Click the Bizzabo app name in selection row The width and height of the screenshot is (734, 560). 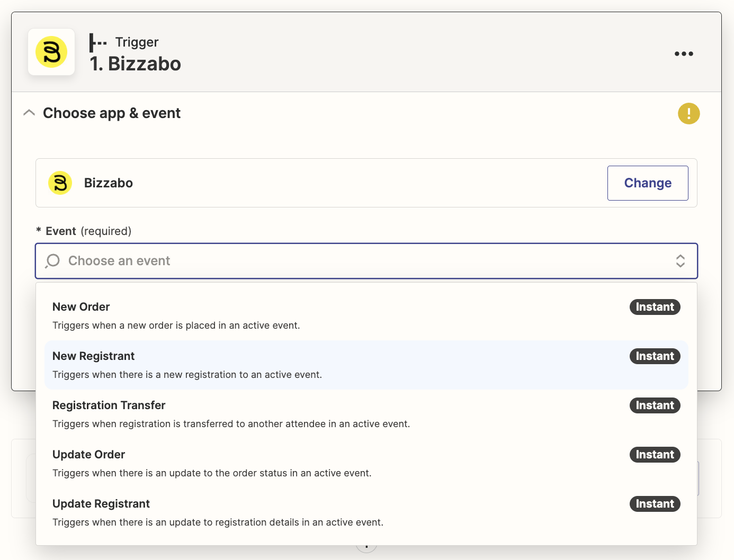click(109, 183)
